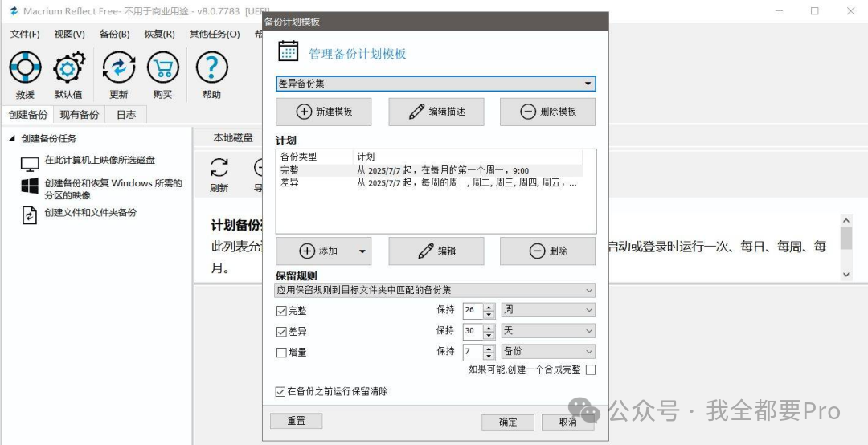Toggle 在备份之前运行保留清除 checkbox
The height and width of the screenshot is (445, 868).
coord(280,392)
